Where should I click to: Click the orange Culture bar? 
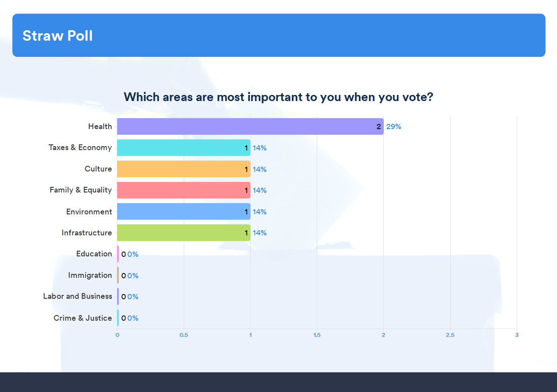click(x=183, y=169)
